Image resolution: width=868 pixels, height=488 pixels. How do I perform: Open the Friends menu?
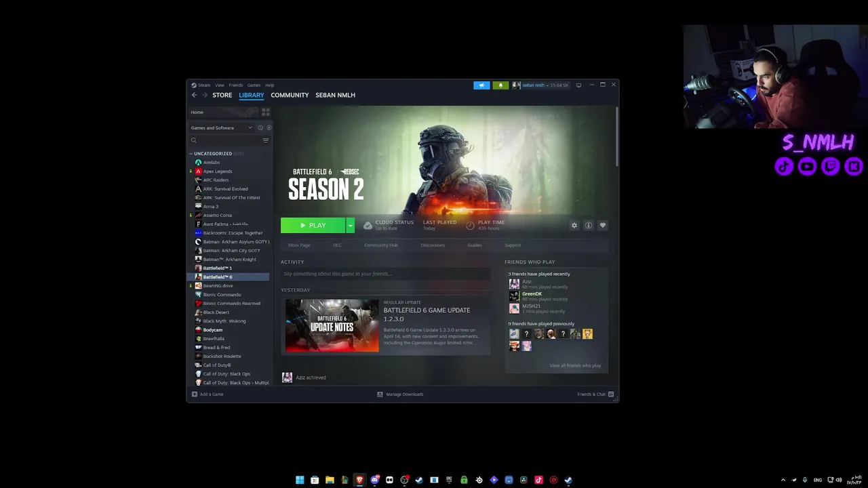236,85
